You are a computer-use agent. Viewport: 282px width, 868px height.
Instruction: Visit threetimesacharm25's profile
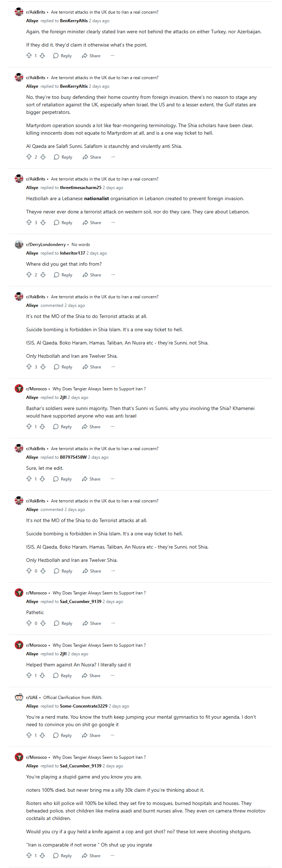point(81,188)
